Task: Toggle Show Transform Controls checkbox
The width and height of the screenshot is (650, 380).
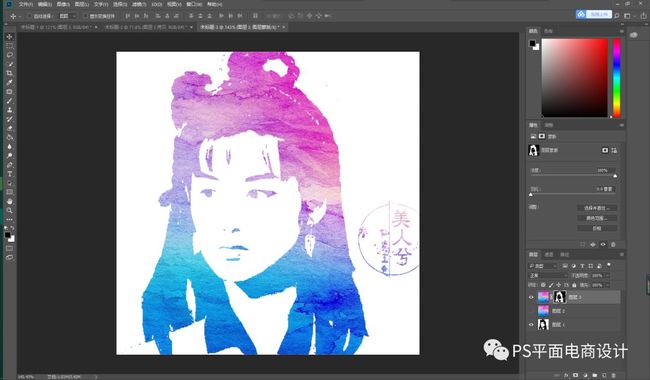Action: pyautogui.click(x=85, y=16)
